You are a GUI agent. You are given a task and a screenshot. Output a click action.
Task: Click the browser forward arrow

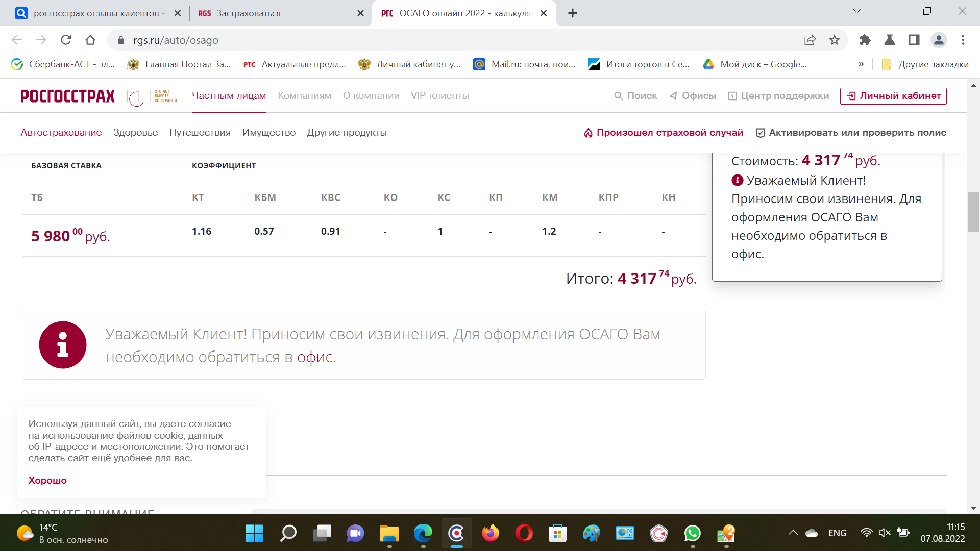point(41,40)
